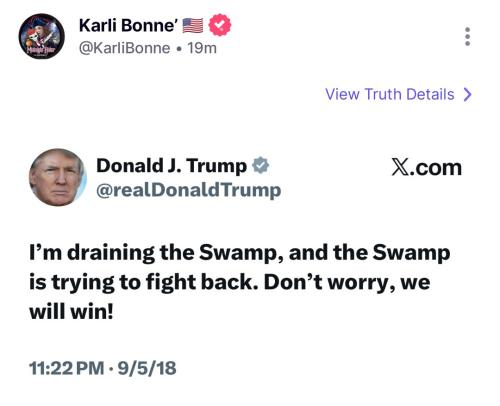This screenshot has height=406, width=500.
Task: Open the three-dot more options menu
Action: pos(468,36)
